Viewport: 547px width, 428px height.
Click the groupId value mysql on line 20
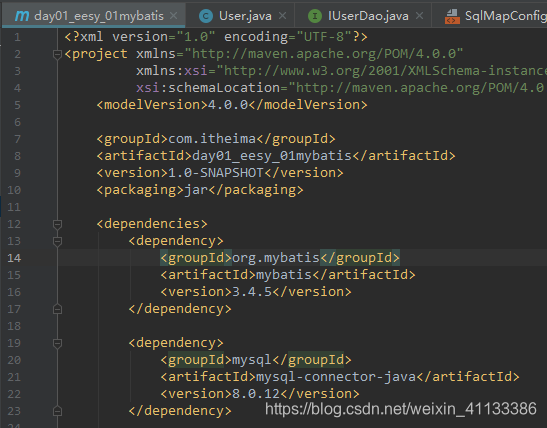[252, 360]
